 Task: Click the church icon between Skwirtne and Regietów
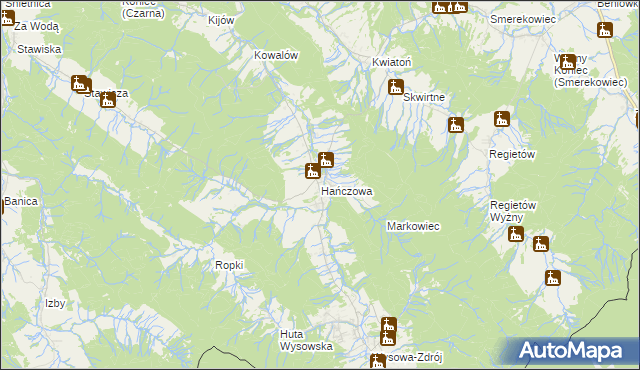(456, 125)
